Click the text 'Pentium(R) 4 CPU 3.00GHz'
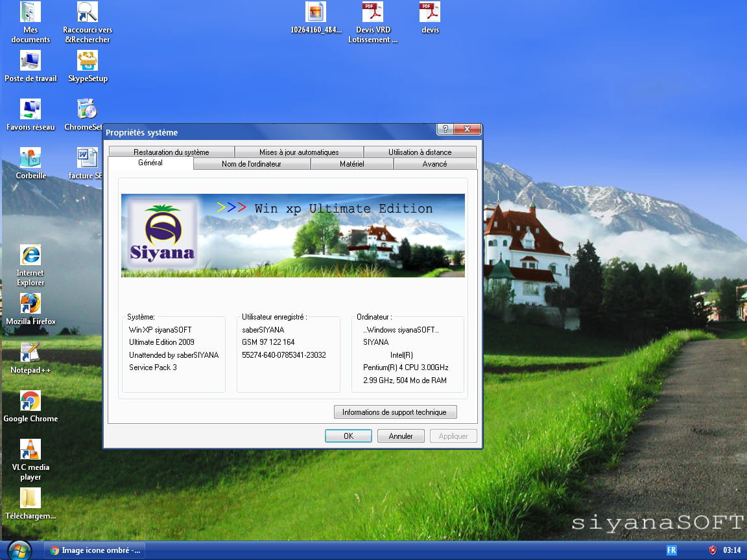The width and height of the screenshot is (747, 560). pyautogui.click(x=405, y=367)
